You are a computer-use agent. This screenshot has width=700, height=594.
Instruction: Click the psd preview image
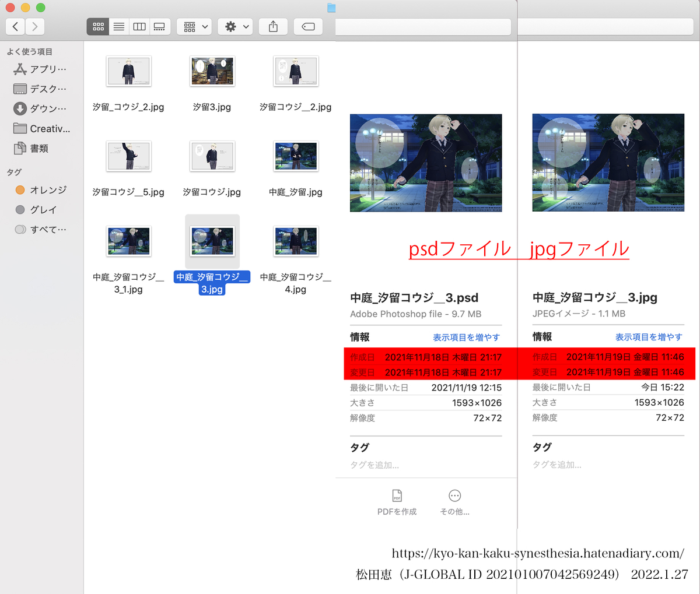(426, 163)
